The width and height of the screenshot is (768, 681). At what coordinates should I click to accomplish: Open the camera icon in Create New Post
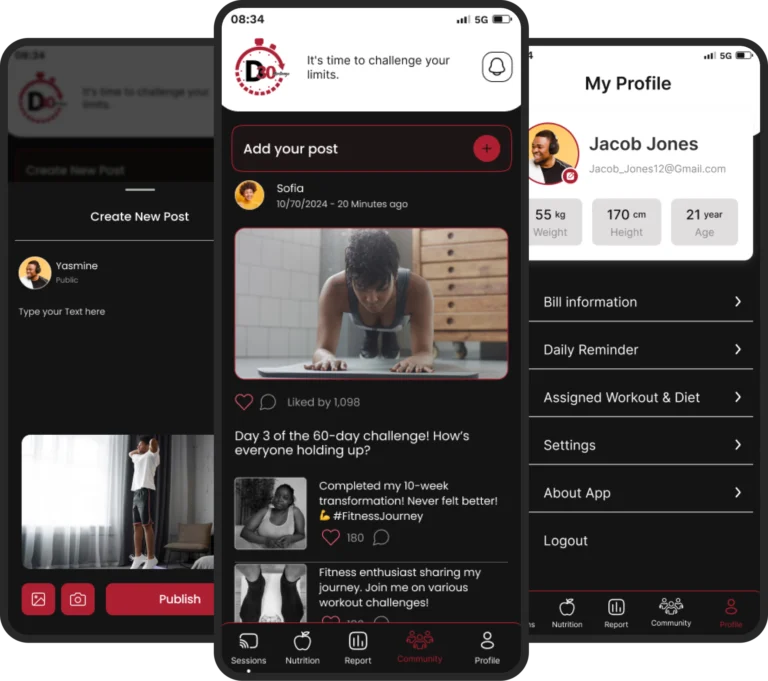77,599
